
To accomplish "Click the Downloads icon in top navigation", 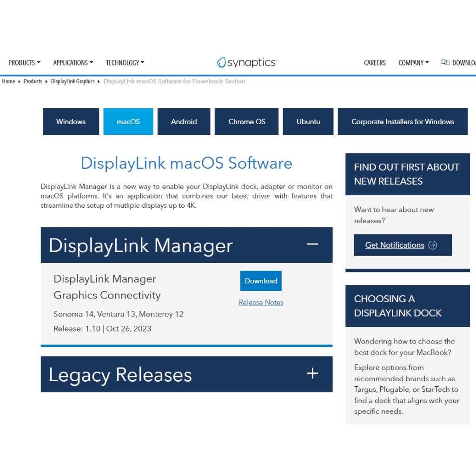I will click(445, 62).
